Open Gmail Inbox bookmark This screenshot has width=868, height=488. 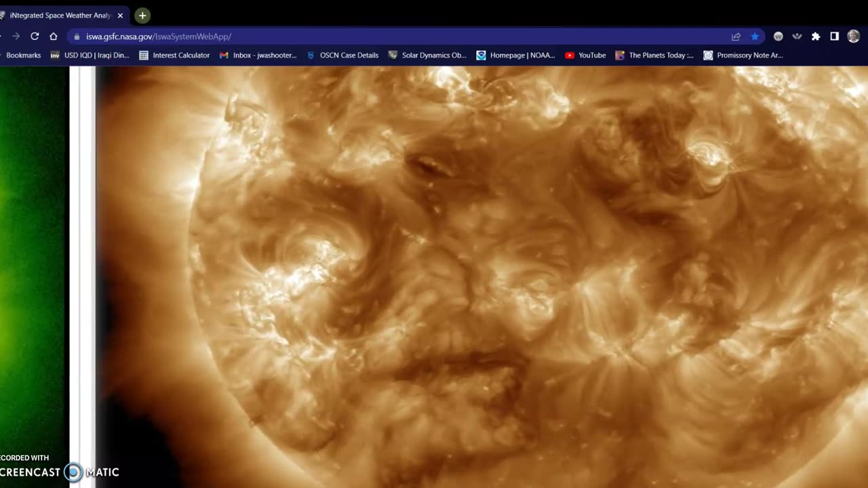click(x=258, y=56)
